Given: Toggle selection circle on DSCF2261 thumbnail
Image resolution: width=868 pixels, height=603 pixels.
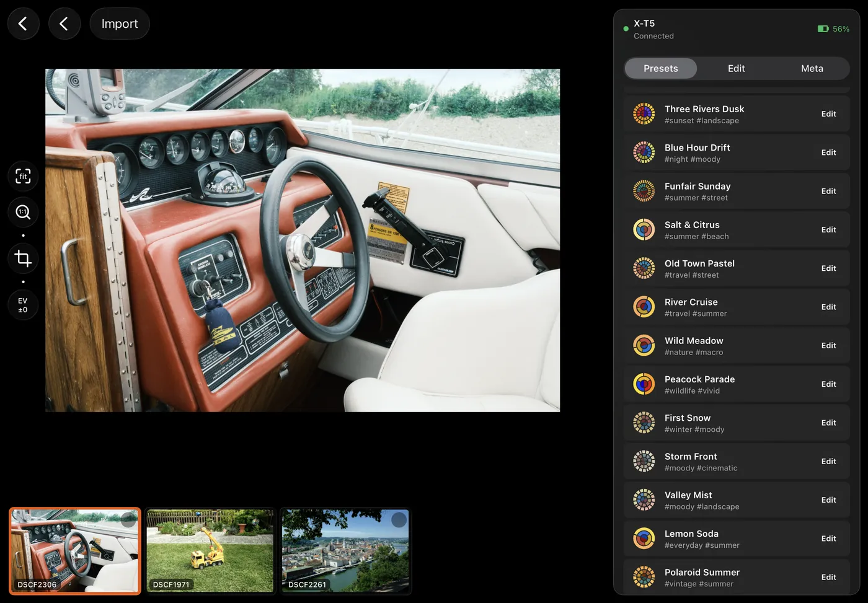Looking at the screenshot, I should 399,520.
